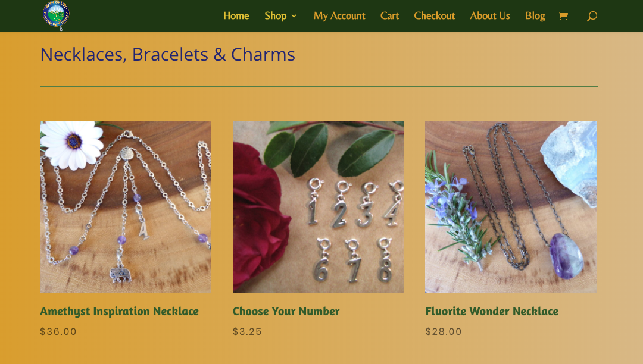
Task: Open the Fluorite Wonder Necklace photo
Action: coord(511,207)
